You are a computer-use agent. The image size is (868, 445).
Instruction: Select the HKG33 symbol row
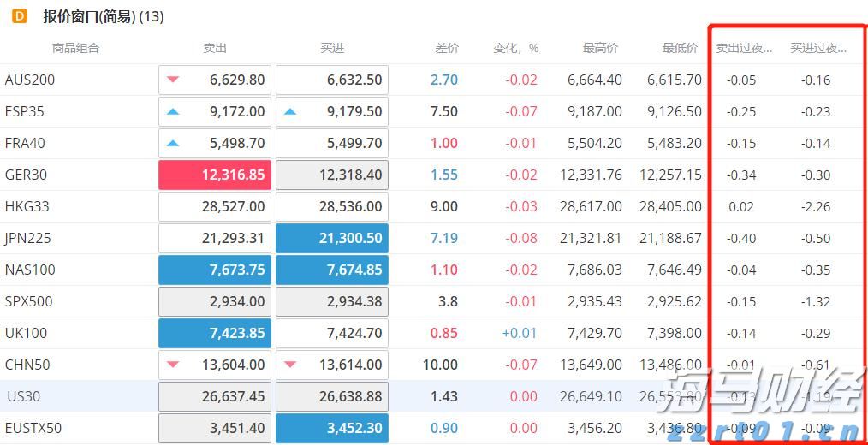(27, 206)
